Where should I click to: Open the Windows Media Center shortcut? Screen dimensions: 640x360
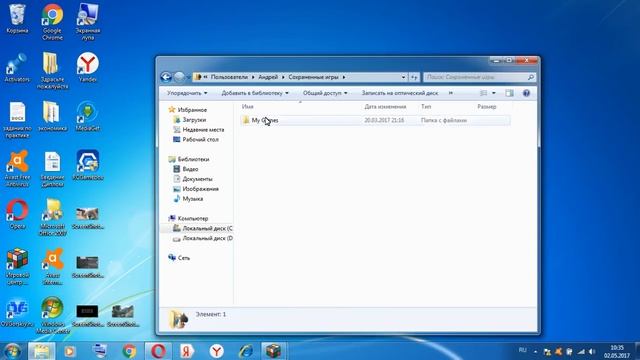(x=52, y=316)
